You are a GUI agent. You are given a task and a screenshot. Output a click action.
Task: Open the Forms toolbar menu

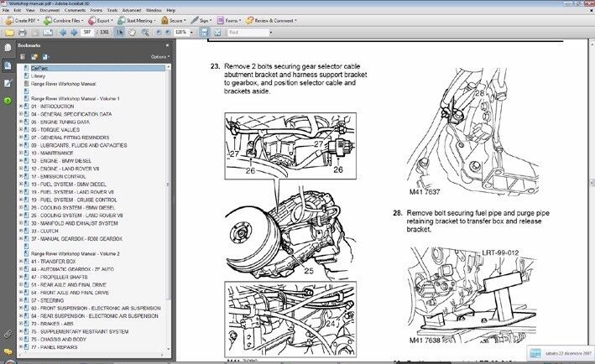[229, 20]
